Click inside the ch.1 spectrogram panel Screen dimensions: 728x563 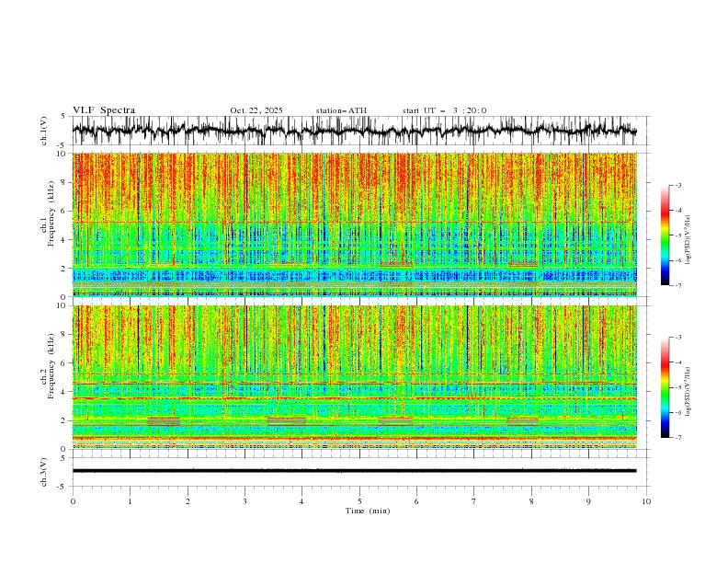[355, 224]
